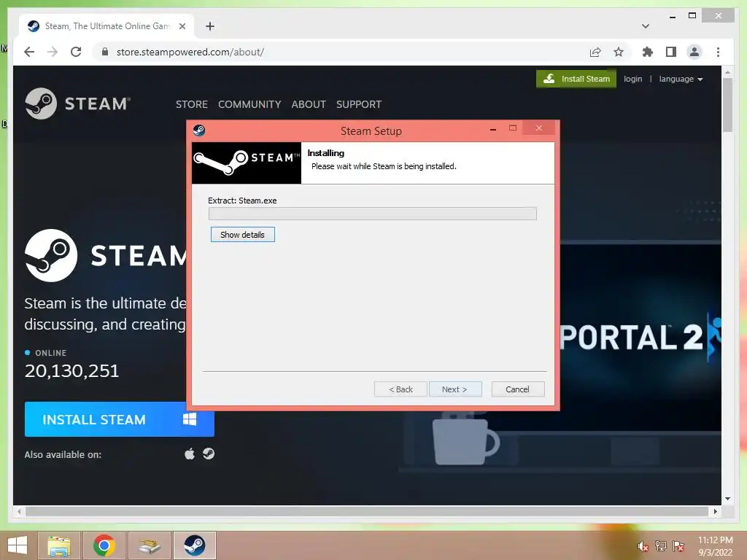
Task: Open the Chrome profile avatar
Action: click(x=694, y=52)
